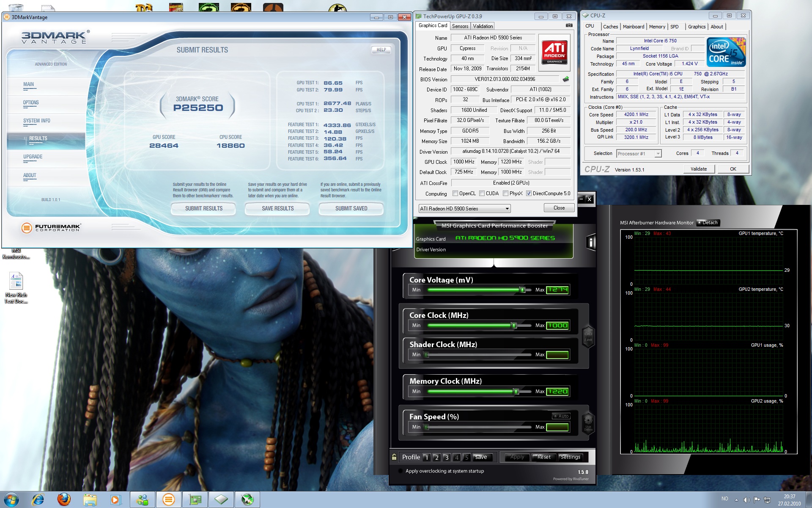812x508 pixels.
Task: Click the Submit Saved button
Action: pyautogui.click(x=351, y=208)
